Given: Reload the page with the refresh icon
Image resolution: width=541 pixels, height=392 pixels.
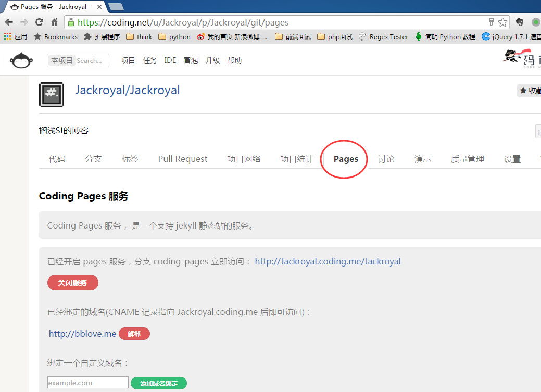Looking at the screenshot, I should (x=40, y=22).
